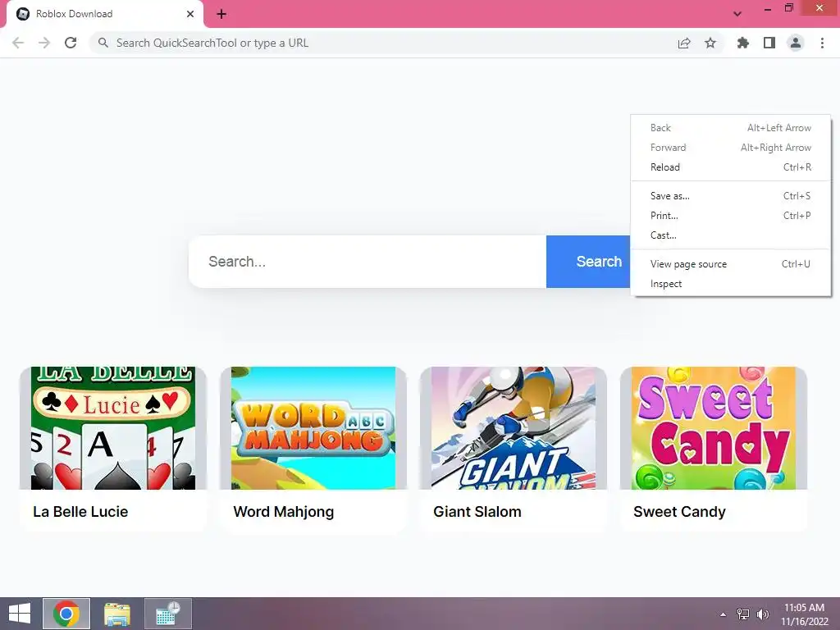Choose Forward in the context menu

pos(731,148)
